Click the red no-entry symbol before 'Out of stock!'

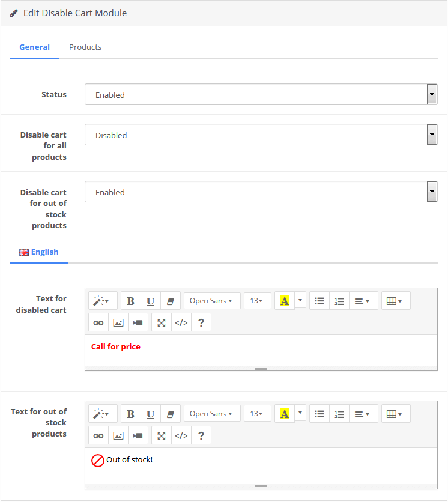point(98,461)
